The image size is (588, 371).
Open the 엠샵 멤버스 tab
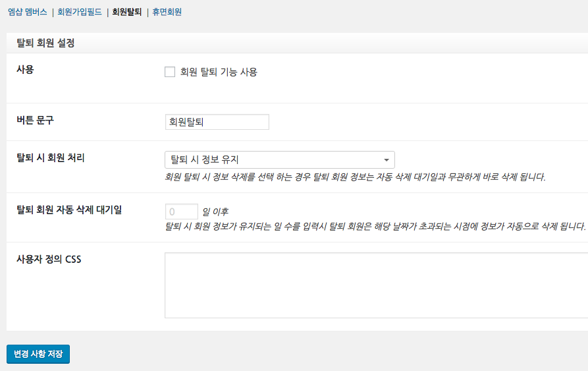coord(27,12)
